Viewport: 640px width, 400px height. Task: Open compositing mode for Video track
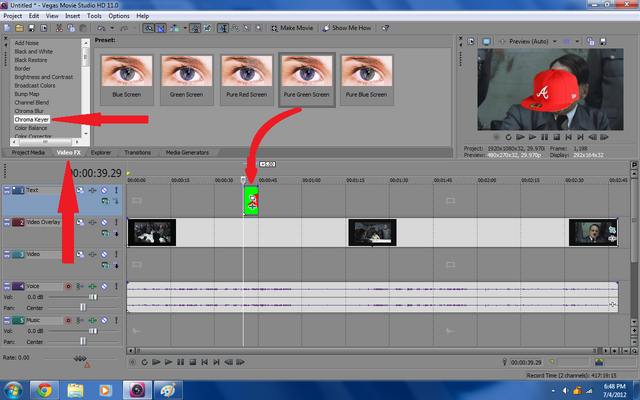(105, 265)
